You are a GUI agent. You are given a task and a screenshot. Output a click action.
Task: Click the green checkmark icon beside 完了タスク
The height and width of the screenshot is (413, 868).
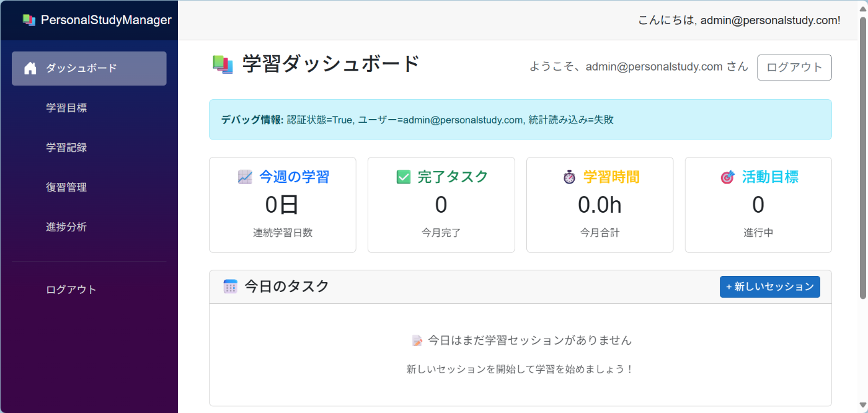pos(404,177)
